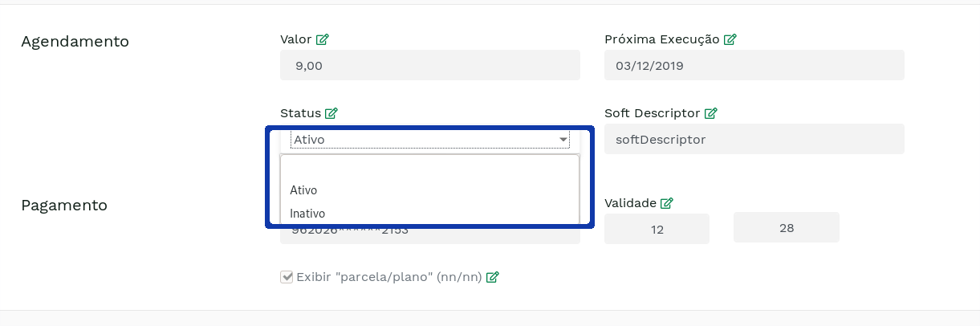The image size is (980, 326).
Task: Click edit icon after "parcela/plano" (nn/nn)
Action: pyautogui.click(x=493, y=277)
